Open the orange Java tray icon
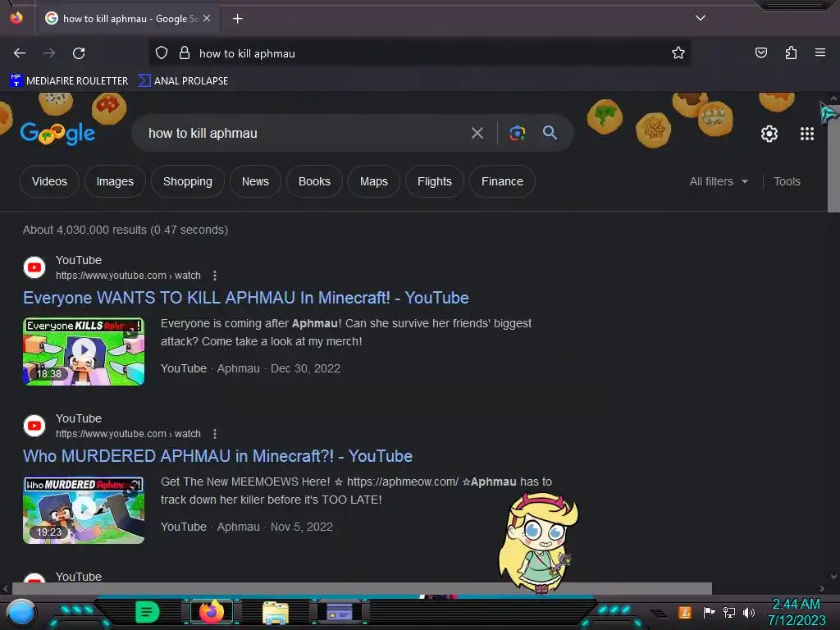Screen dimensions: 840x630 pyautogui.click(x=685, y=612)
